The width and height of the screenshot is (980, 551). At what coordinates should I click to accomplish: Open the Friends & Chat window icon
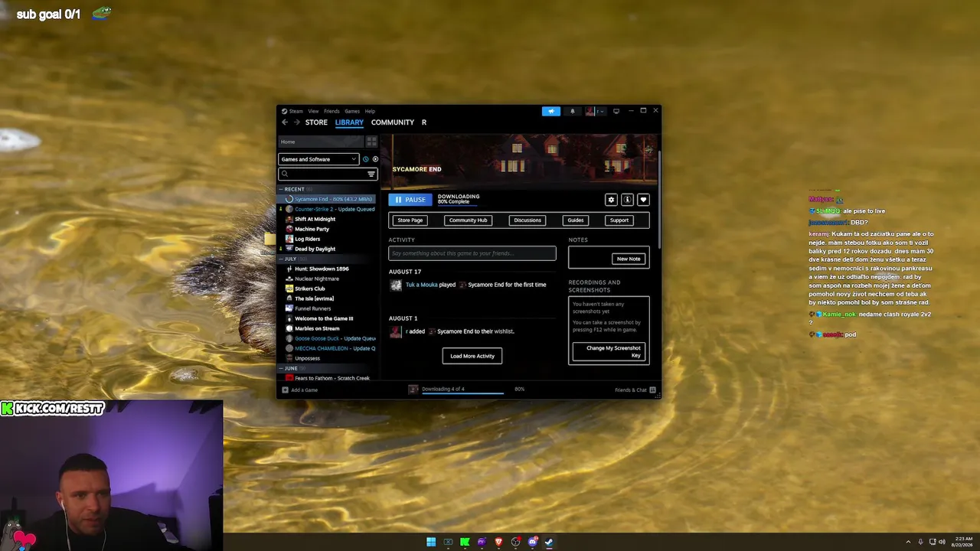[x=652, y=390]
